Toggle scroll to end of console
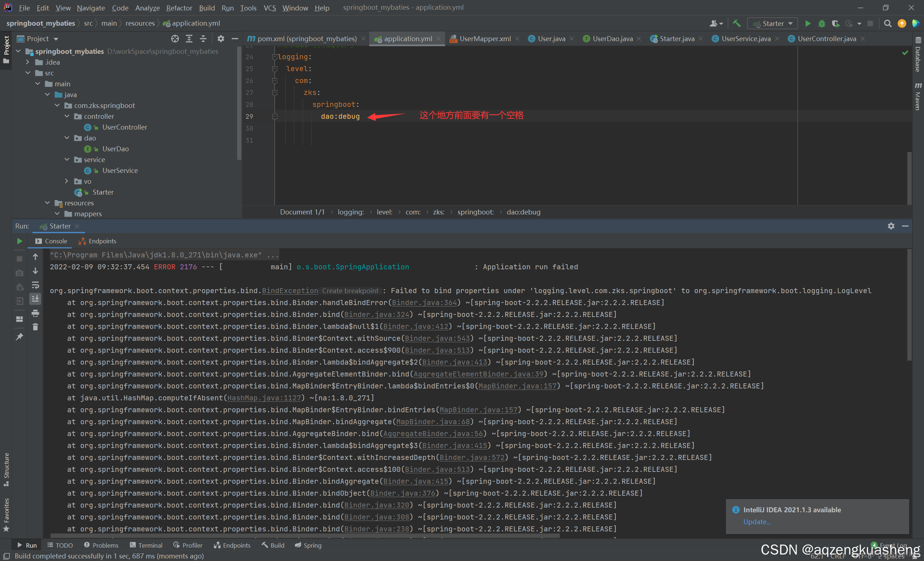The width and height of the screenshot is (924, 561). pos(35,299)
